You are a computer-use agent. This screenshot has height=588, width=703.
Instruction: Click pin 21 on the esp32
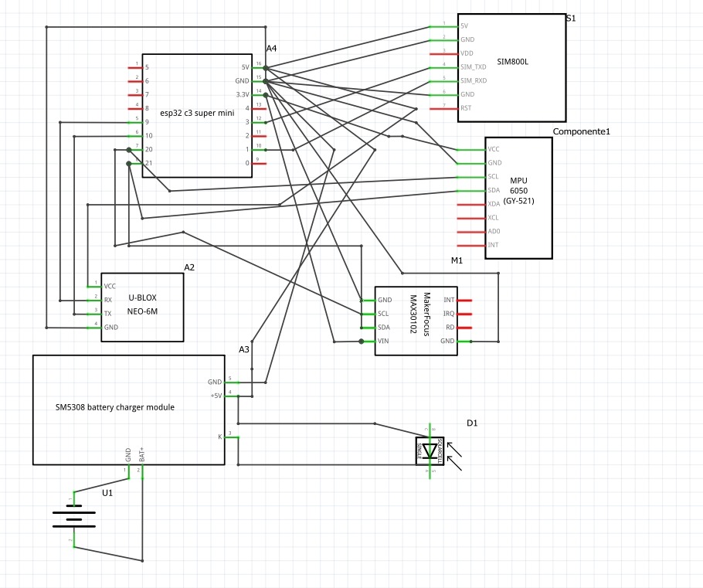(135, 163)
